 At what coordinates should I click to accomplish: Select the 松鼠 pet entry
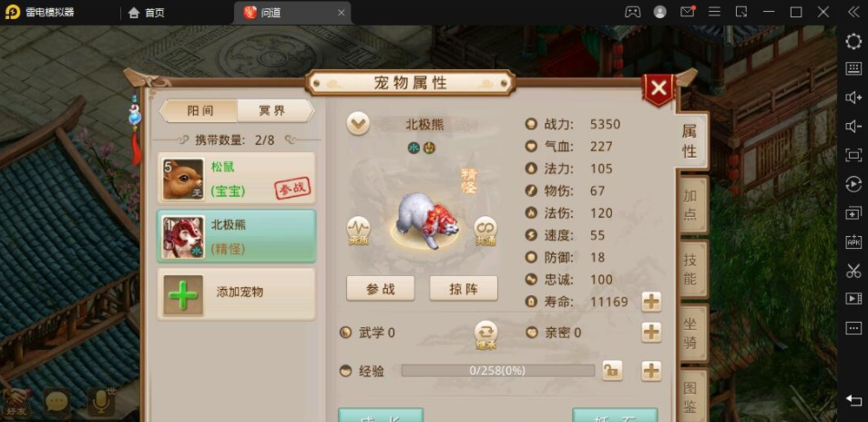(x=237, y=179)
